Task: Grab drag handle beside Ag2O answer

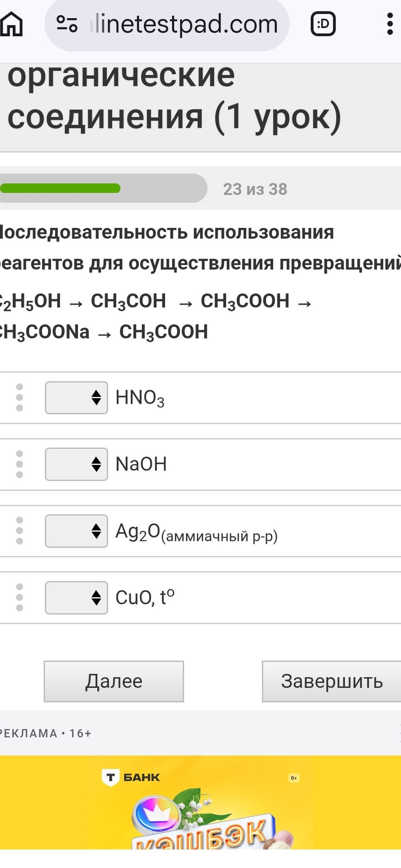Action: tap(19, 531)
